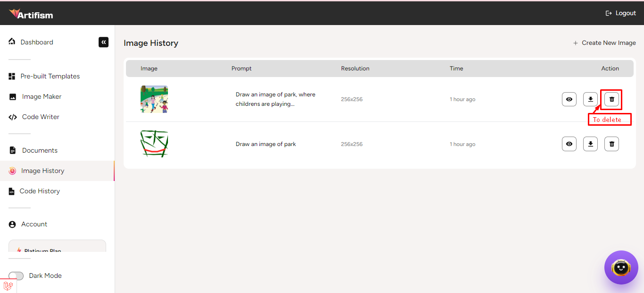Collapse the sidebar with the double-chevron button
The height and width of the screenshot is (293, 644).
[x=103, y=42]
